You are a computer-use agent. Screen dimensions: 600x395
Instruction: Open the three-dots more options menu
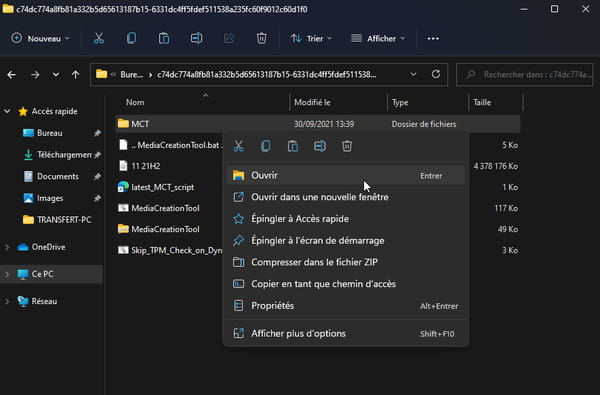tap(433, 38)
